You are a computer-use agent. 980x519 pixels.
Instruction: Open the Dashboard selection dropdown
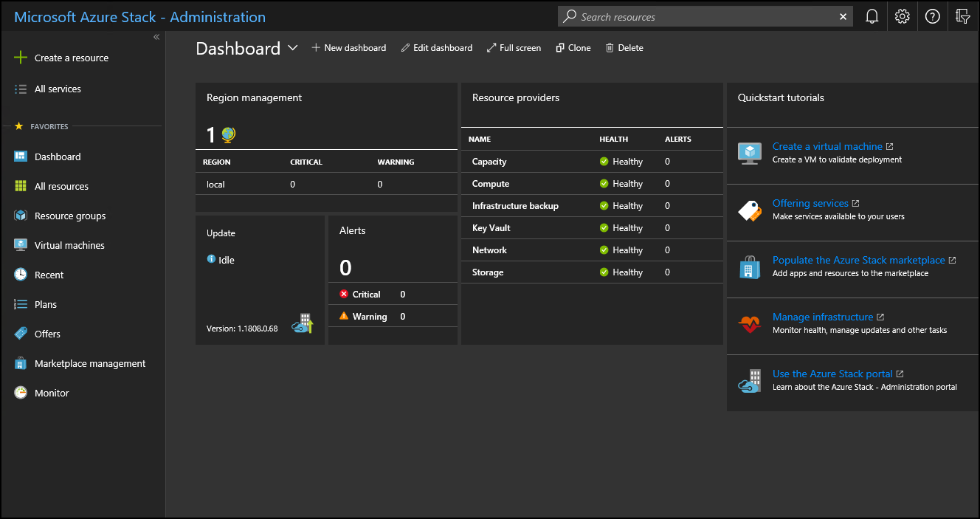pos(293,47)
